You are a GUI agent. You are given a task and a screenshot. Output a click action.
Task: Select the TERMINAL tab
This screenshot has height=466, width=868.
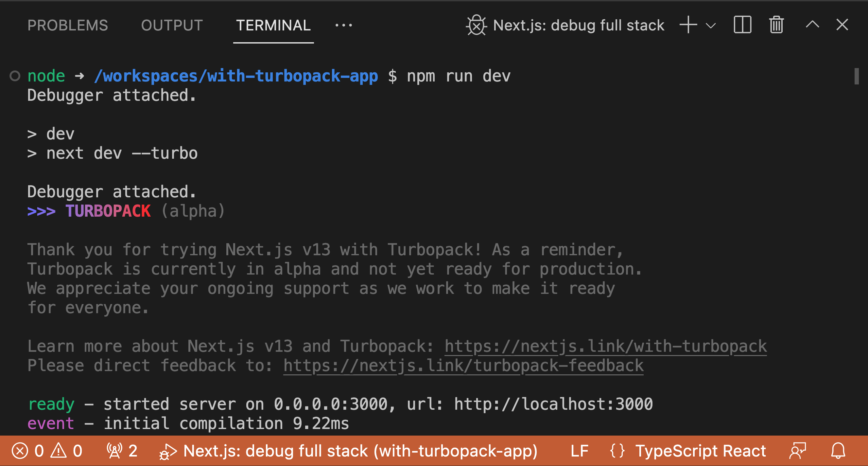point(273,25)
